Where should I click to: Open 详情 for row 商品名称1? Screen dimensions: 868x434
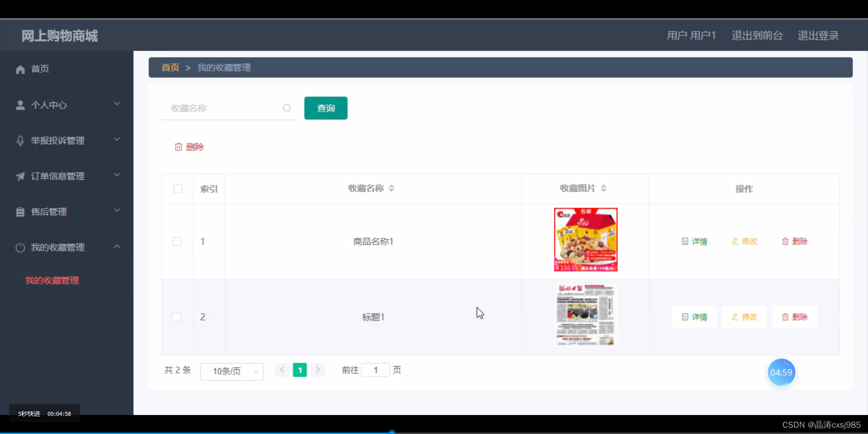694,241
